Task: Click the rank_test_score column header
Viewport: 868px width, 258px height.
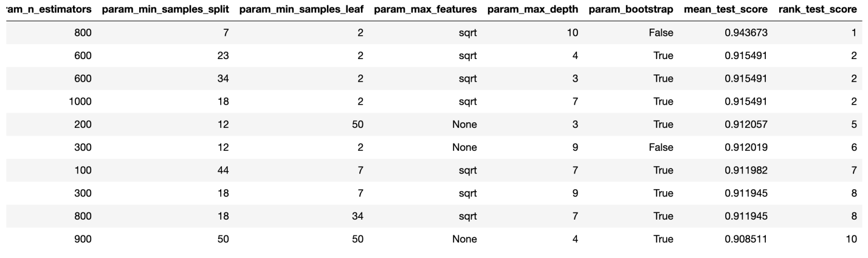Action: [818, 11]
